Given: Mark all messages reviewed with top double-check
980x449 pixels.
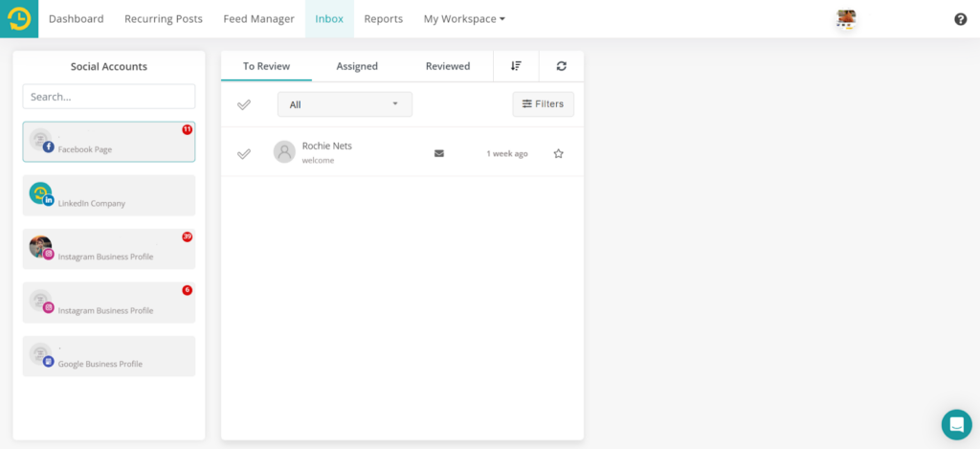Looking at the screenshot, I should pyautogui.click(x=244, y=104).
